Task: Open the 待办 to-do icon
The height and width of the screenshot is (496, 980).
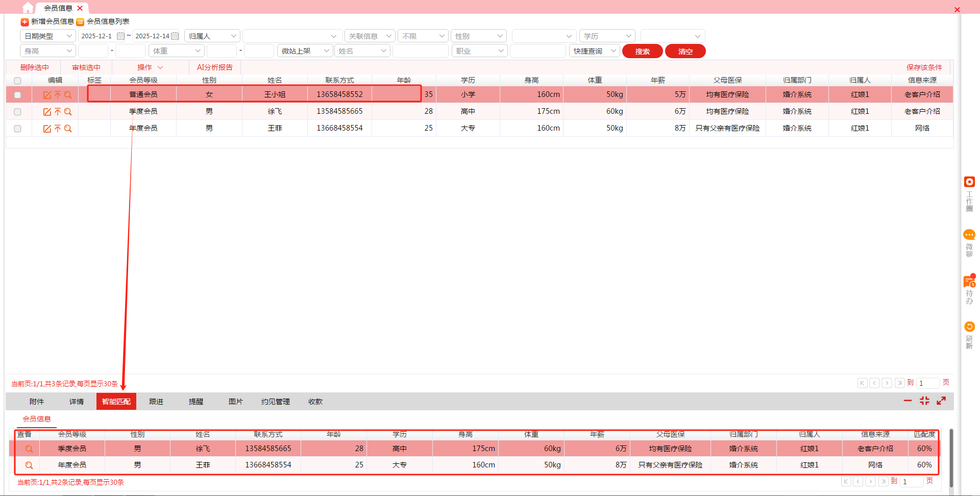Action: pos(969,282)
